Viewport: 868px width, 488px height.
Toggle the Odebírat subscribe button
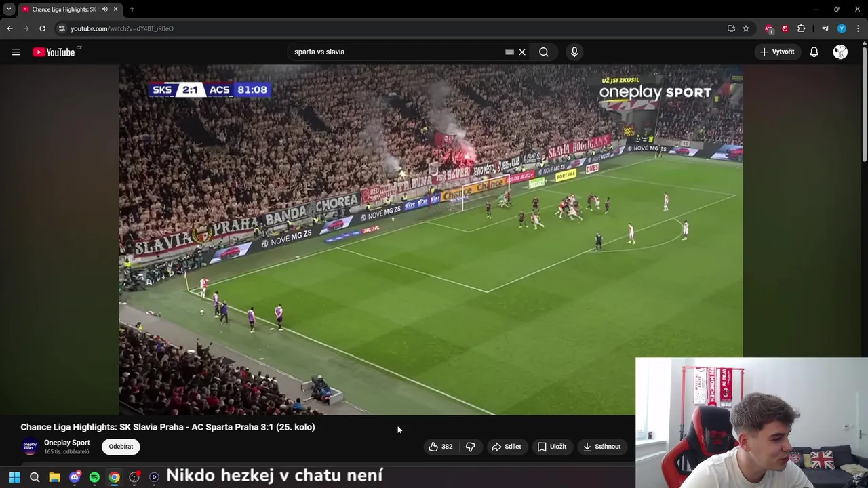[x=121, y=447]
